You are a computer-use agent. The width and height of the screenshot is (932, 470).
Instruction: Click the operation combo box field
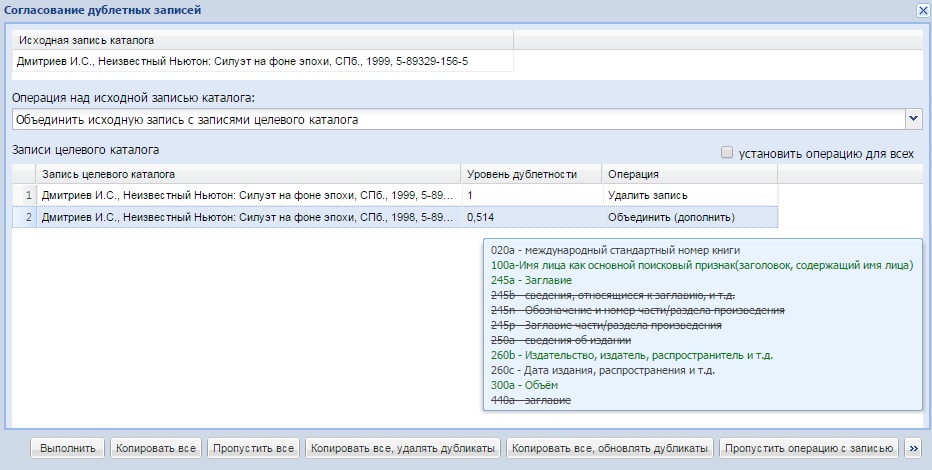coord(459,119)
